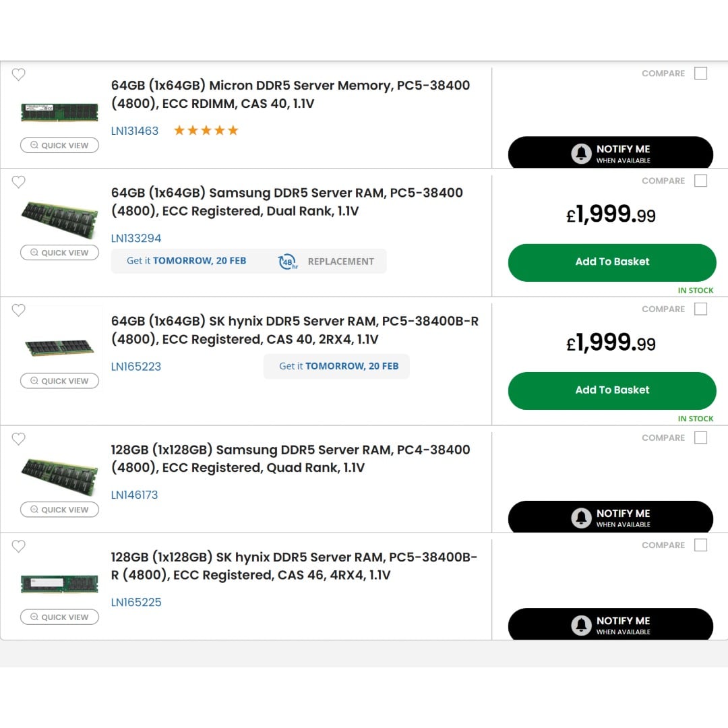Add the Samsung 64GB RAM to basket
728x728 pixels.
pos(611,262)
